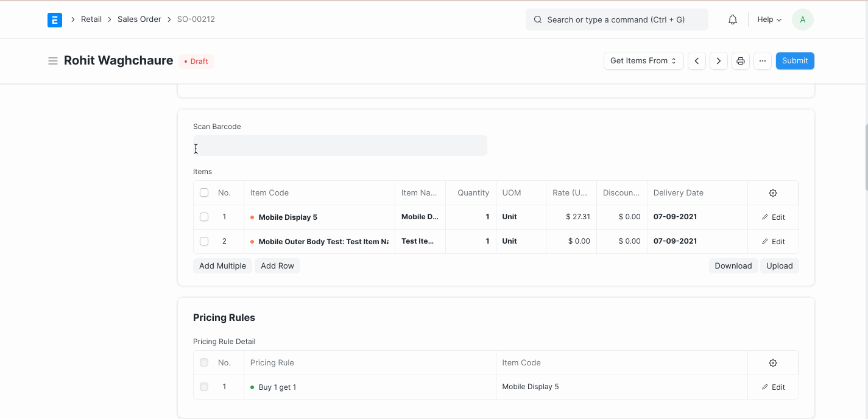Screen dimensions: 868x419
Task: Toggle the sidebar hamburger menu
Action: tap(53, 61)
